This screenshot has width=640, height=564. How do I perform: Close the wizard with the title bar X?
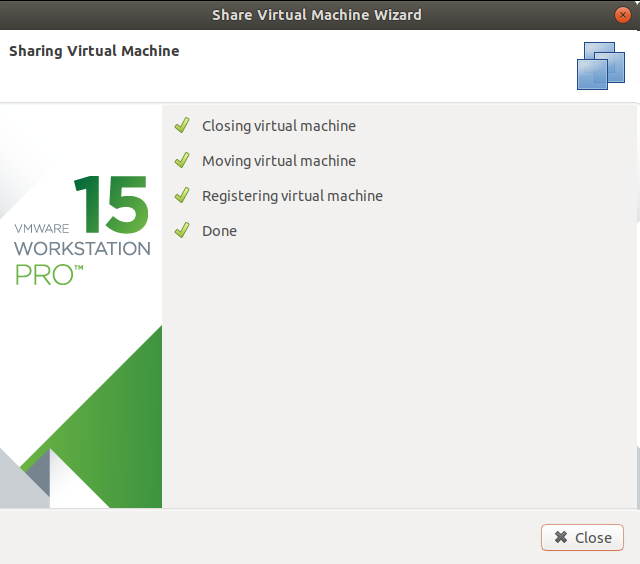coord(622,16)
